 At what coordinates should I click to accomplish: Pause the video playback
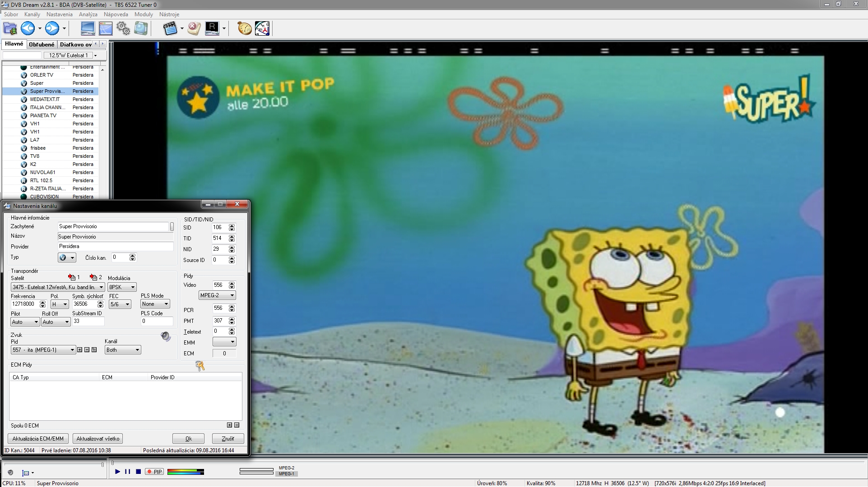(x=128, y=472)
